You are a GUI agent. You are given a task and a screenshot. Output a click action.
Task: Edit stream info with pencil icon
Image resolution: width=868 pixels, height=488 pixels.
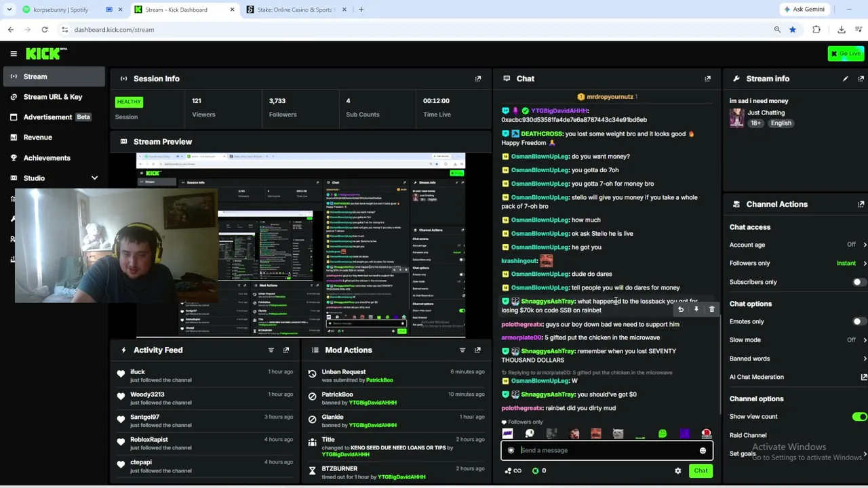click(x=845, y=79)
